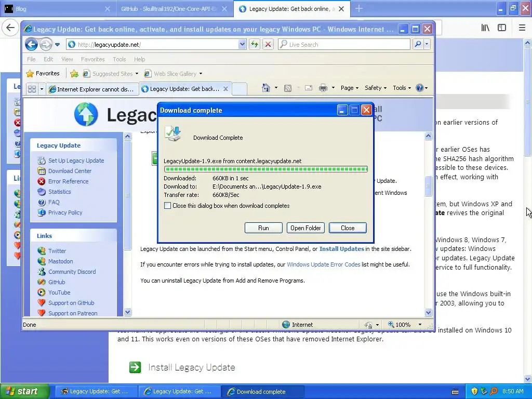Click the legacyupdate.net address field
The width and height of the screenshot is (532, 399).
click(x=153, y=45)
